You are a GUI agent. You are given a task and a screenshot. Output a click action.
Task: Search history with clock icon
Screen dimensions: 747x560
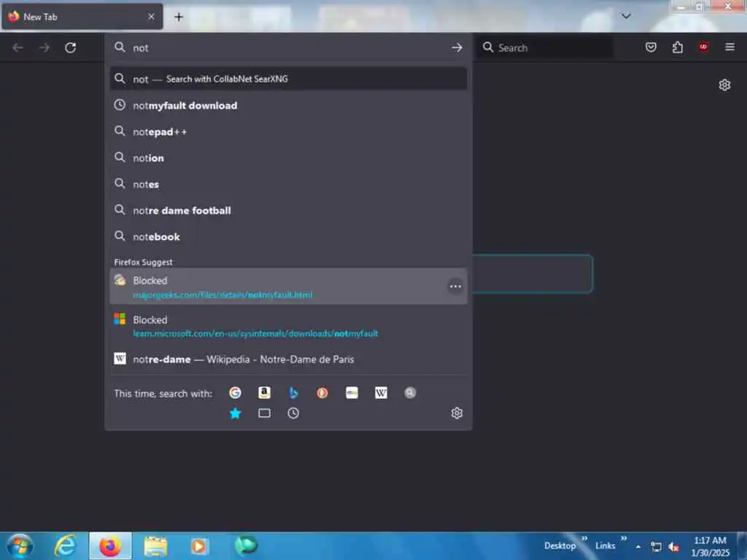(293, 413)
